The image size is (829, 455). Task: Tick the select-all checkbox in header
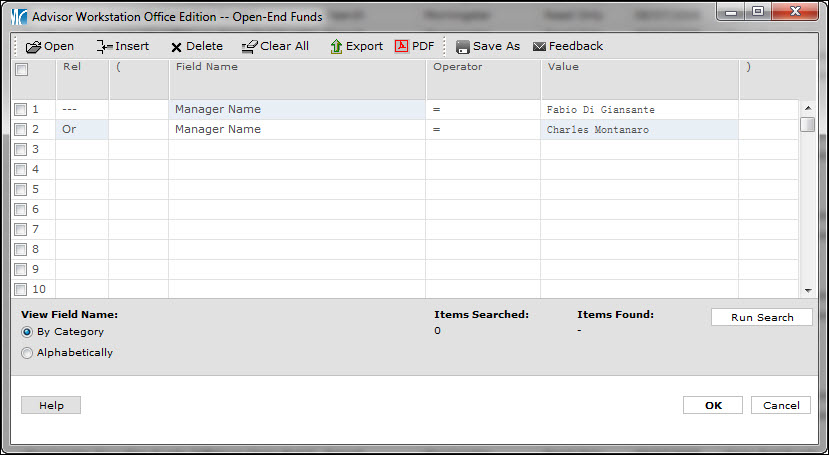tap(22, 70)
